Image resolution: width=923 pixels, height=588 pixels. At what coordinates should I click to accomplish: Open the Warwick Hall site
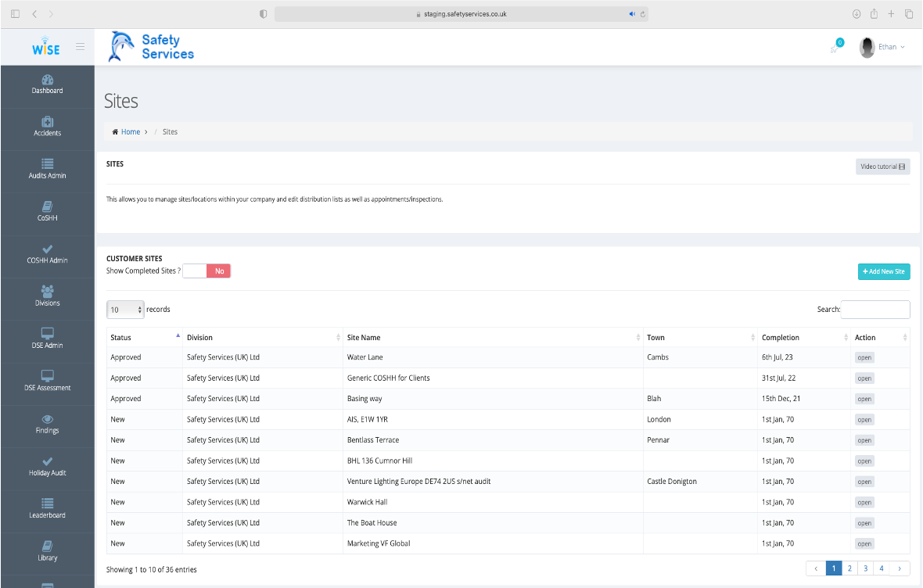click(864, 503)
